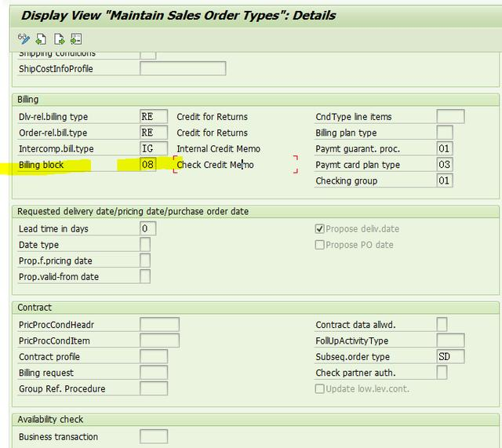Click the Contract profile field
The image size is (502, 448).
154,356
